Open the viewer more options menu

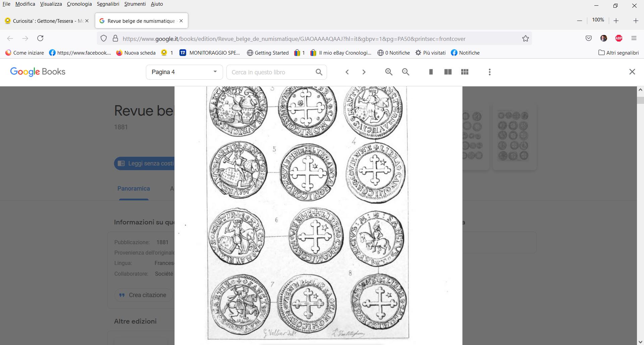tap(490, 72)
